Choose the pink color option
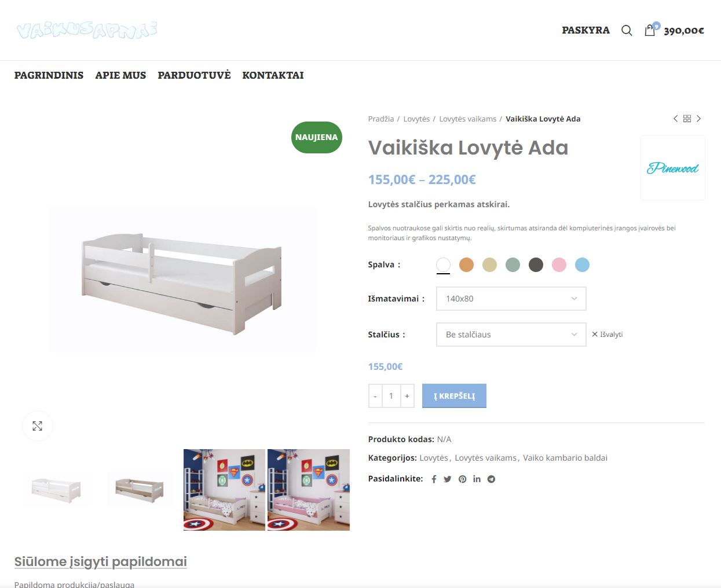The height and width of the screenshot is (588, 721). pyautogui.click(x=559, y=264)
